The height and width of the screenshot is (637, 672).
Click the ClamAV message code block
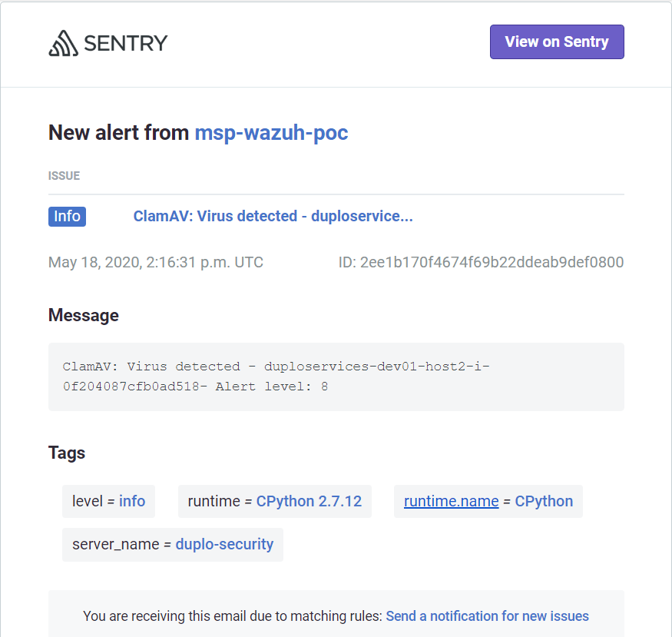click(336, 377)
